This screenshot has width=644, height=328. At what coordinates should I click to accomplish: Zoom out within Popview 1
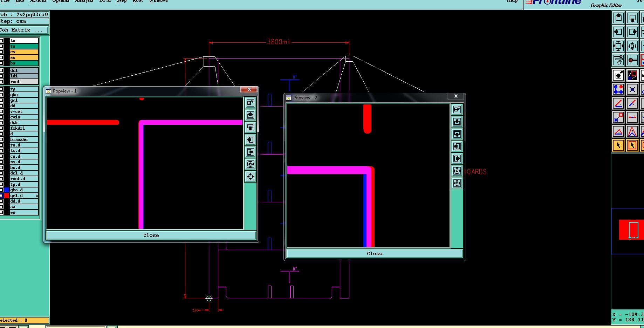click(x=250, y=176)
